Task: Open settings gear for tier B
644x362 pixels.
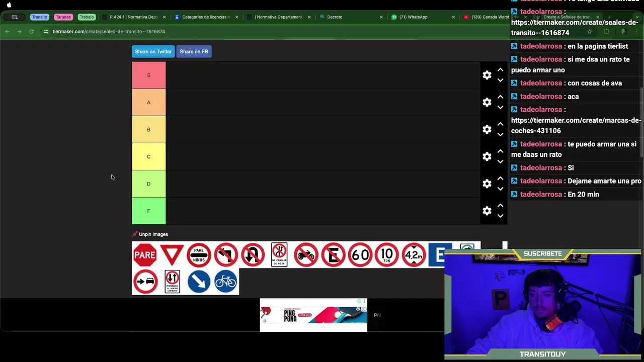Action: tap(487, 129)
